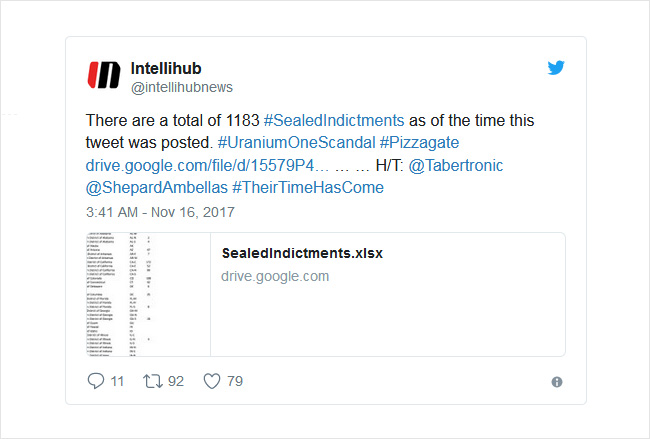Visit the @ShepardAmbellas mention
The image size is (650, 439).
point(157,188)
